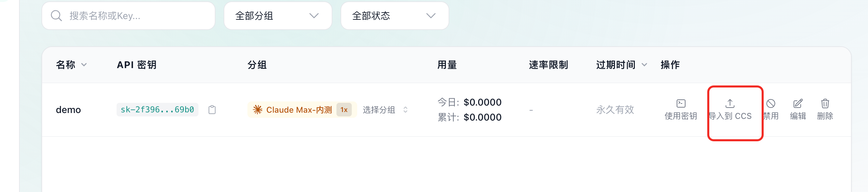Open the 选择分组 group selector
868x192 pixels.
point(385,110)
